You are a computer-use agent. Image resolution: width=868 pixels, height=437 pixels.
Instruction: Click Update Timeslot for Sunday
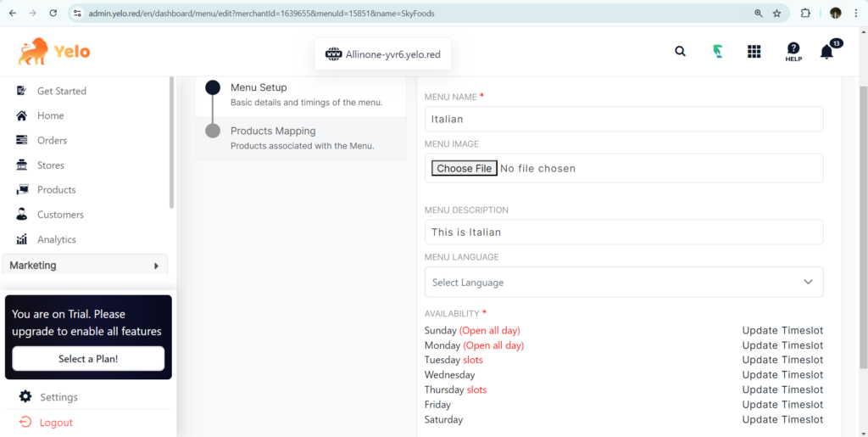[x=782, y=331]
